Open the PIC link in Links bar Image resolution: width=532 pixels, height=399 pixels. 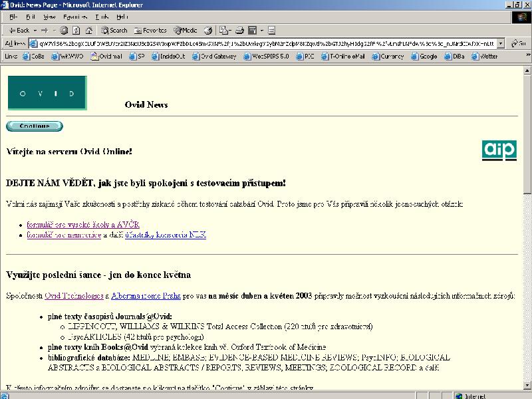coord(305,57)
